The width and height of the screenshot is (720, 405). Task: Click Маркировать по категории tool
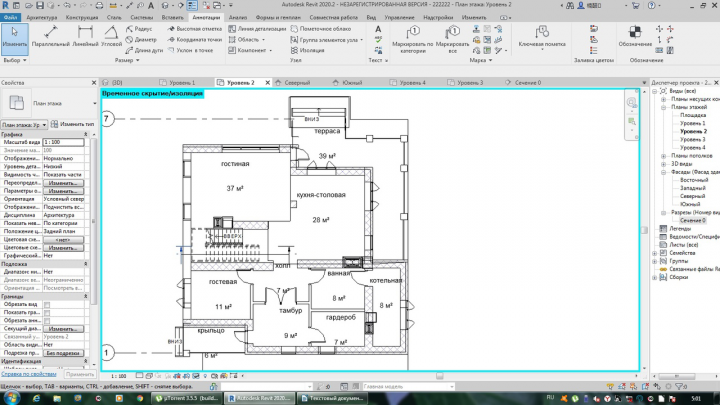click(412, 39)
